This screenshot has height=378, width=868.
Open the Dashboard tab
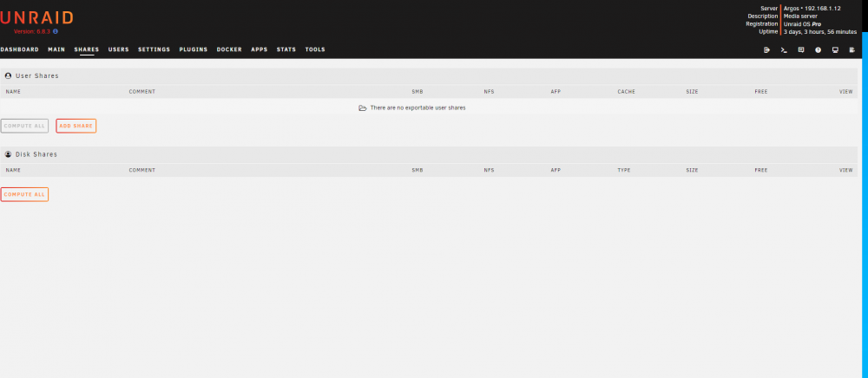click(x=19, y=49)
